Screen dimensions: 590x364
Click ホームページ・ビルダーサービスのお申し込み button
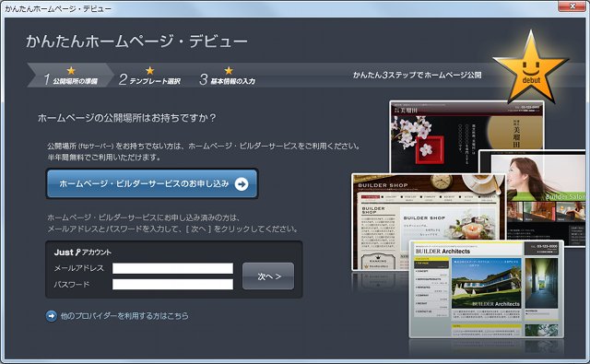(x=152, y=183)
